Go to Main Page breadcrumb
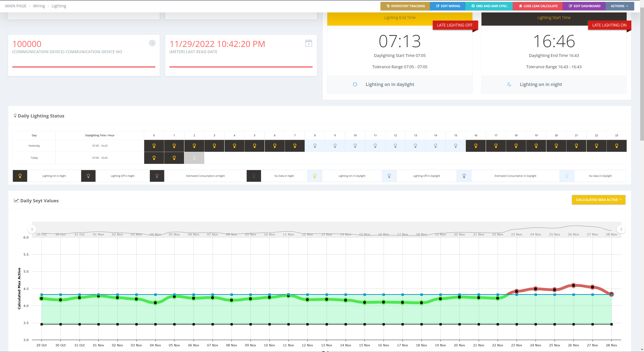 point(16,6)
